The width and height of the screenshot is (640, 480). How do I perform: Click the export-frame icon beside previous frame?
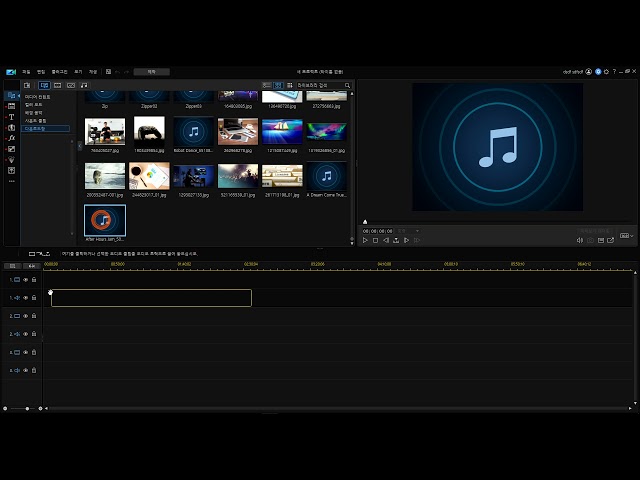[396, 240]
